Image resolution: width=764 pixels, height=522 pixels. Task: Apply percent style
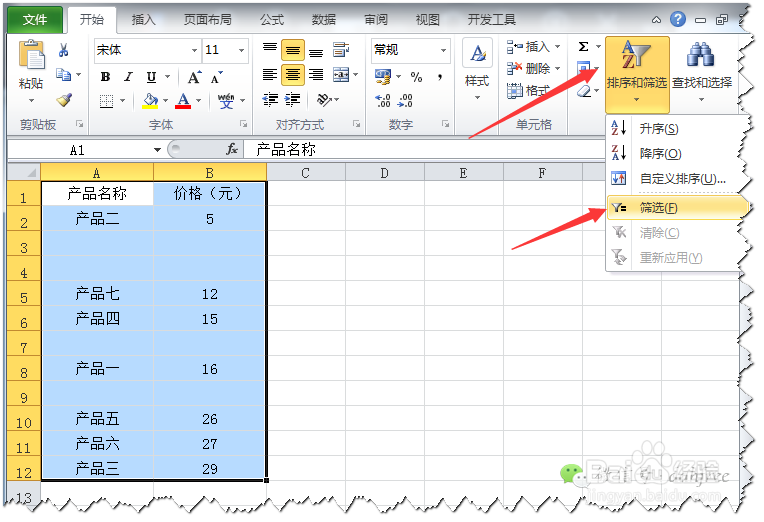coord(416,77)
